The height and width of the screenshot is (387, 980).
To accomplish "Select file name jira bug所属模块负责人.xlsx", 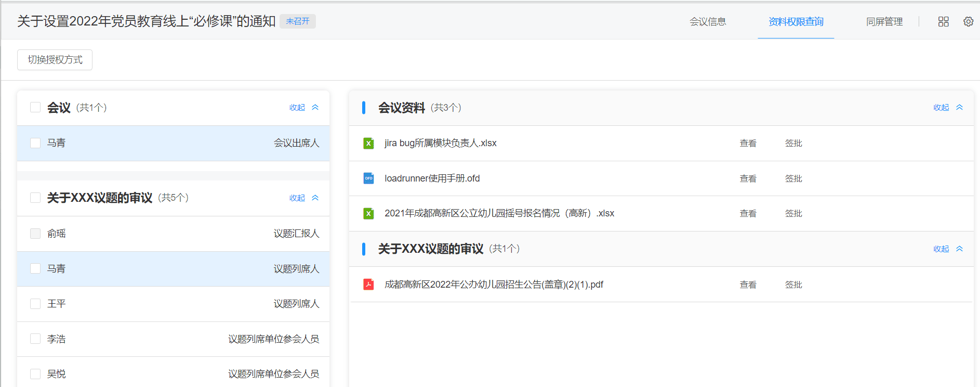I will (x=441, y=143).
